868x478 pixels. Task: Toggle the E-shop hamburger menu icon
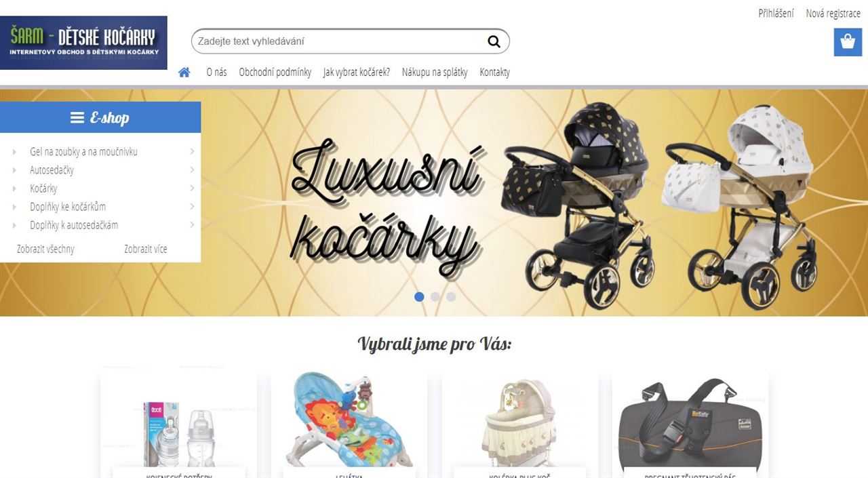click(77, 118)
